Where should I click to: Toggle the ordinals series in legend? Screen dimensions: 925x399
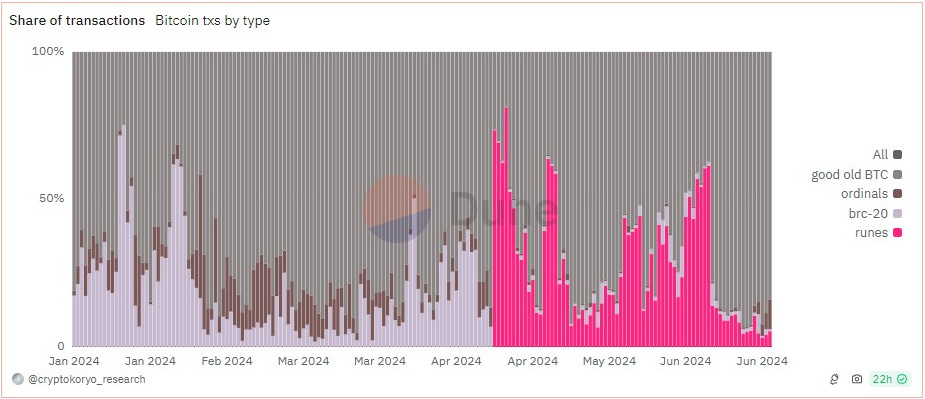coord(872,194)
